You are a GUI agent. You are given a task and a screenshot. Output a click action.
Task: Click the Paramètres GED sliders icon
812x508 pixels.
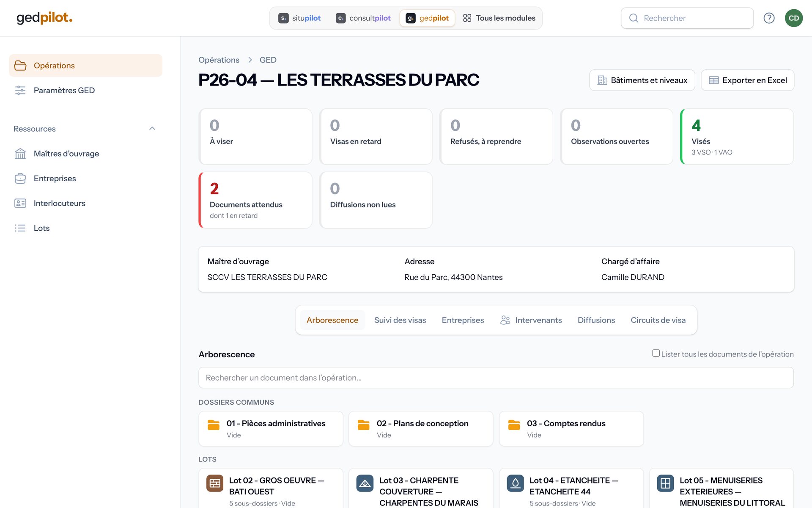tap(20, 90)
